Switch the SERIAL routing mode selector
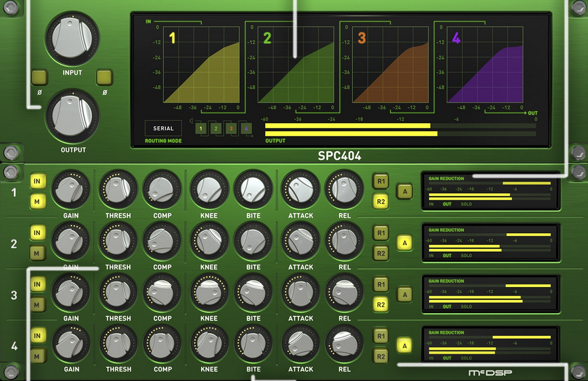Image resolution: width=588 pixels, height=381 pixels. (163, 129)
